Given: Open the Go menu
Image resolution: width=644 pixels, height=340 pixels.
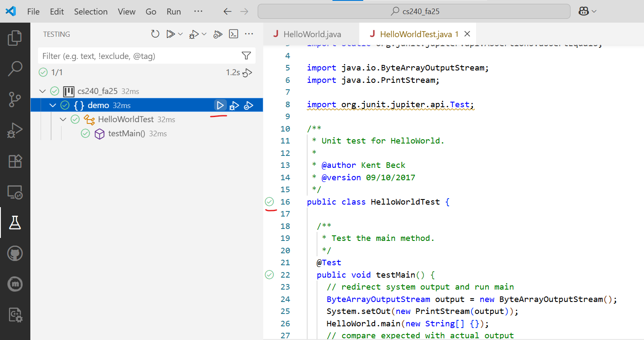Looking at the screenshot, I should coord(151,12).
